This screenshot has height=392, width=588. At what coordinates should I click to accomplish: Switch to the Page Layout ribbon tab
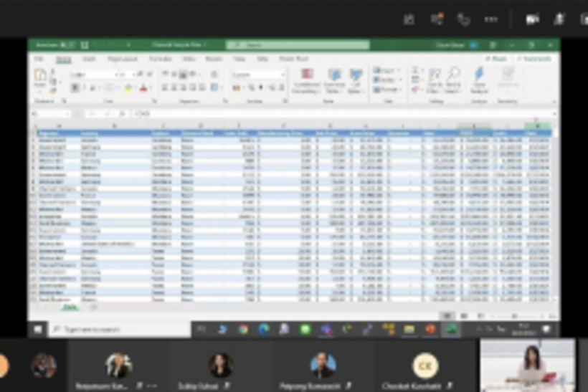tap(122, 59)
